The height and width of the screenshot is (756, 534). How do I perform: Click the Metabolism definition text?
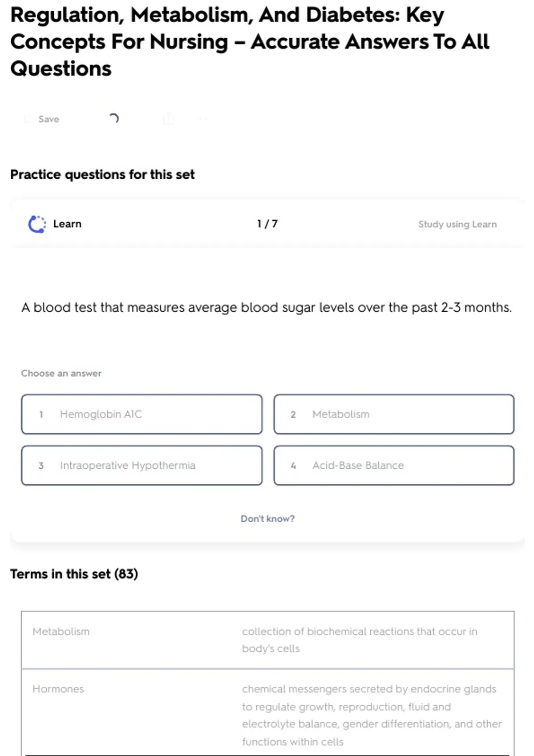tap(359, 640)
